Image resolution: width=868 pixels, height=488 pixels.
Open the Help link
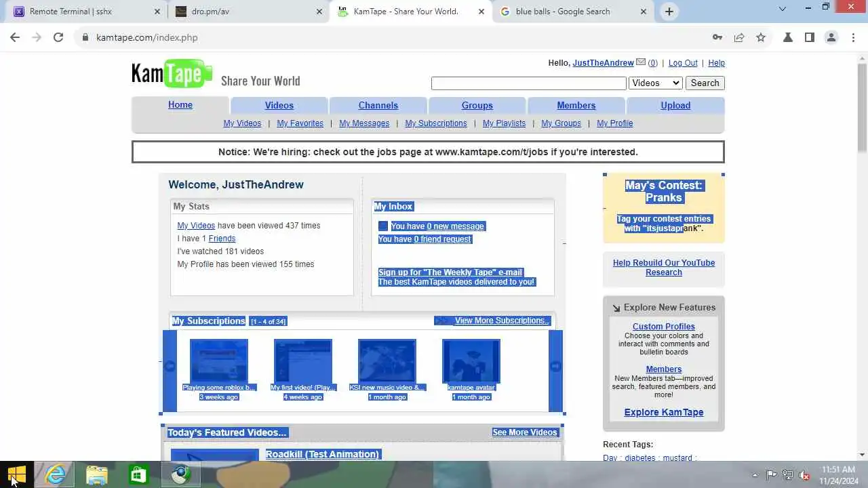[x=716, y=63]
